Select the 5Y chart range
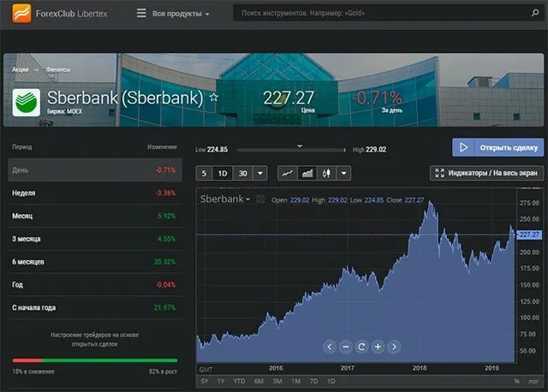 click(205, 381)
